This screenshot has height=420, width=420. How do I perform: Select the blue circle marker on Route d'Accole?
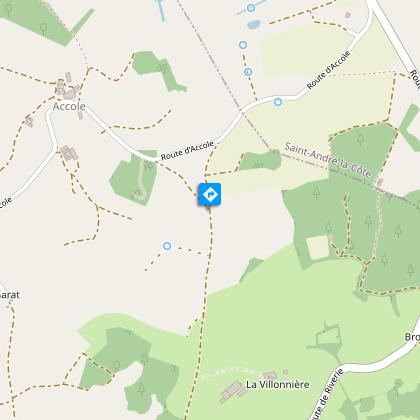pyautogui.click(x=278, y=102)
